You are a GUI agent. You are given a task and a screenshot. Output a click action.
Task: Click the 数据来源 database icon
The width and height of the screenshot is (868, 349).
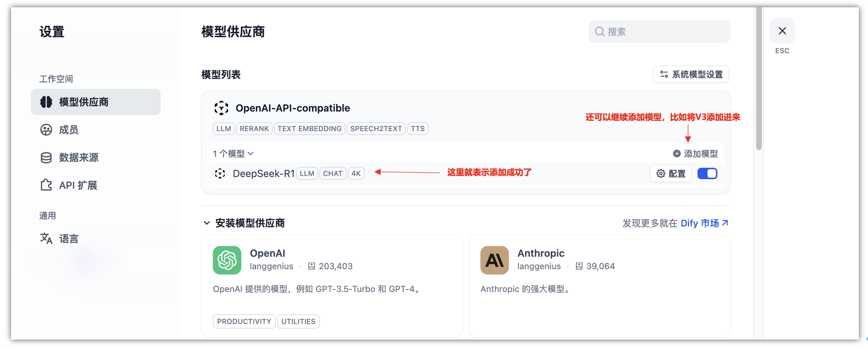[46, 158]
